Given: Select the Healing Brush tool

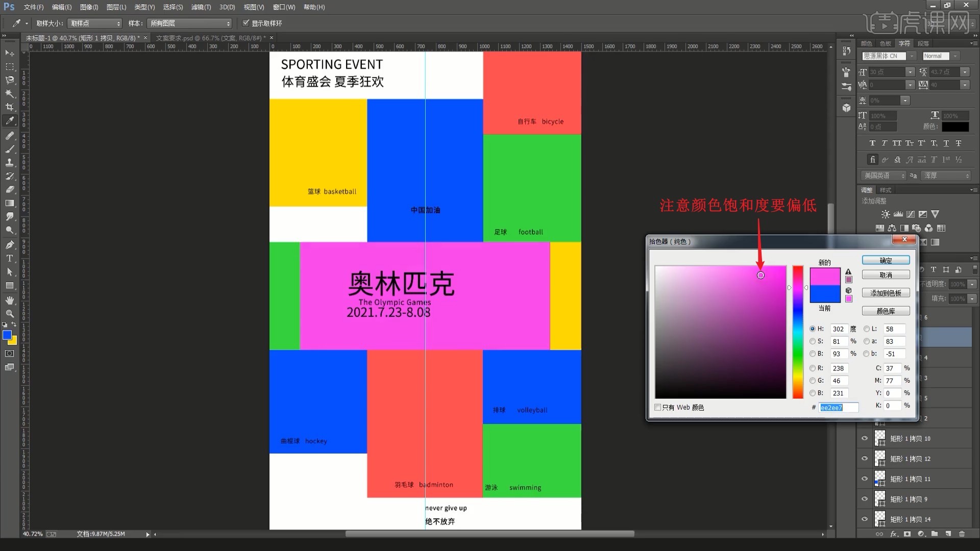Looking at the screenshot, I should coord(10,136).
